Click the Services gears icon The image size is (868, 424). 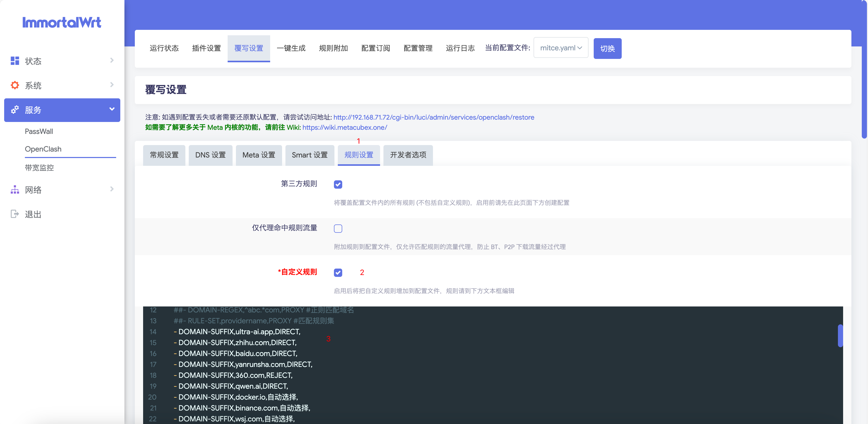tap(15, 110)
